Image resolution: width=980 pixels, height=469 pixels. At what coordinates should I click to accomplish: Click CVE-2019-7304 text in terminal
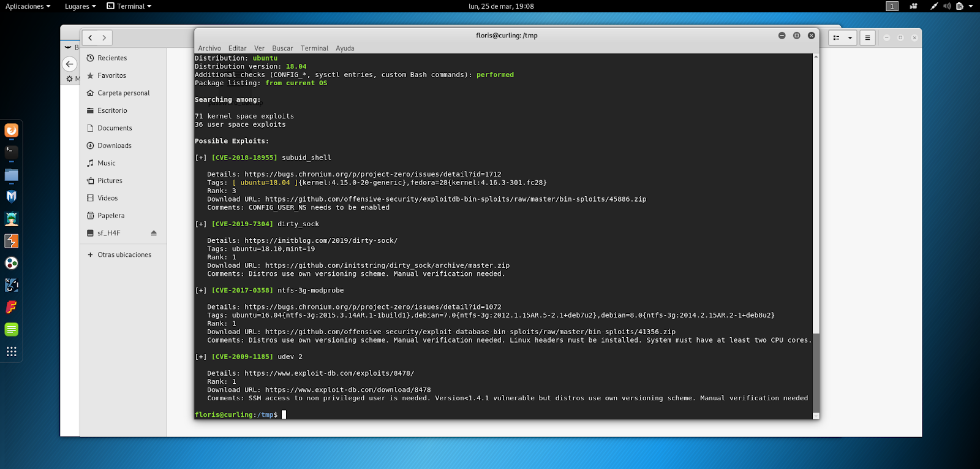243,224
